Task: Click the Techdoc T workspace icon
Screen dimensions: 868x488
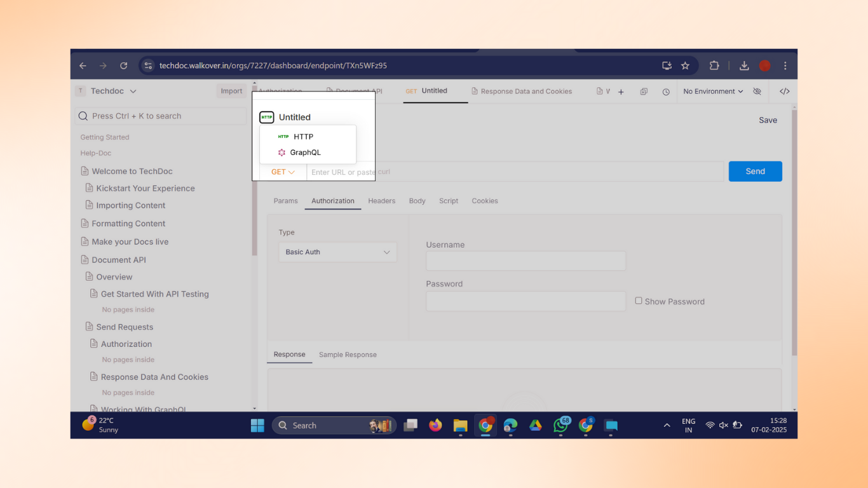Action: click(81, 91)
